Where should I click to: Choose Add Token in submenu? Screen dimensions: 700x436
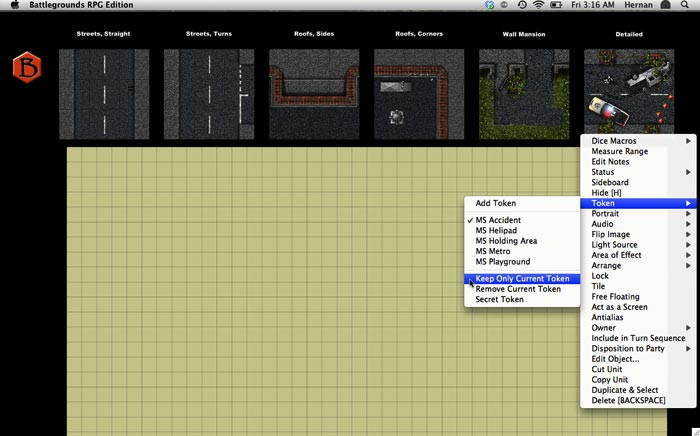(522, 203)
